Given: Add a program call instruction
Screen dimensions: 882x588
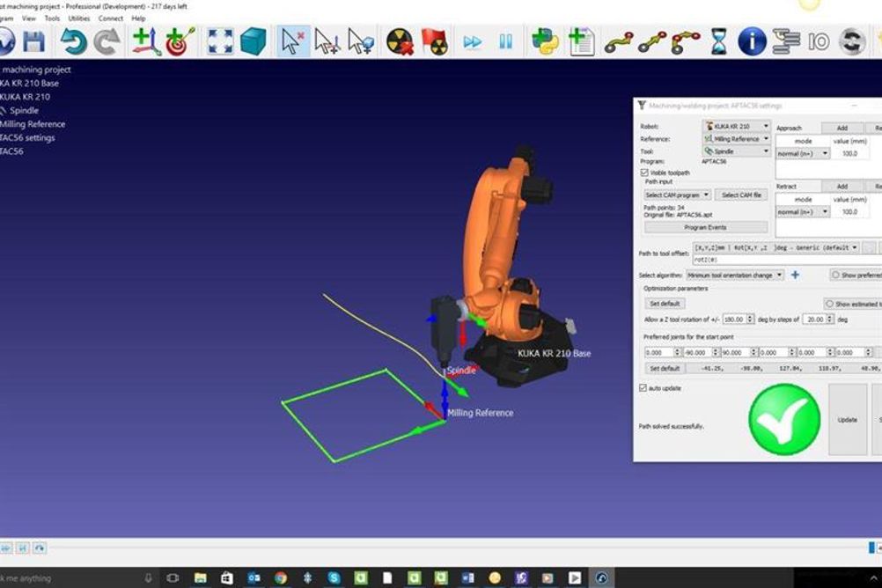Looking at the screenshot, I should [x=786, y=41].
